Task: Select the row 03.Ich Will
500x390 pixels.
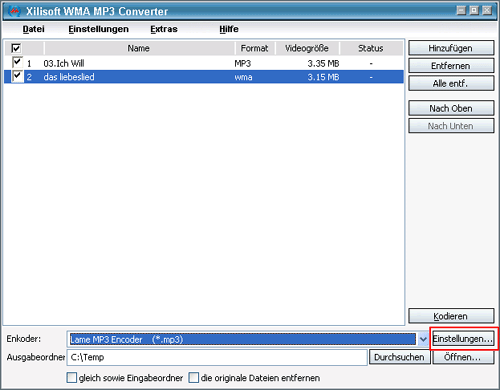Action: (204, 63)
